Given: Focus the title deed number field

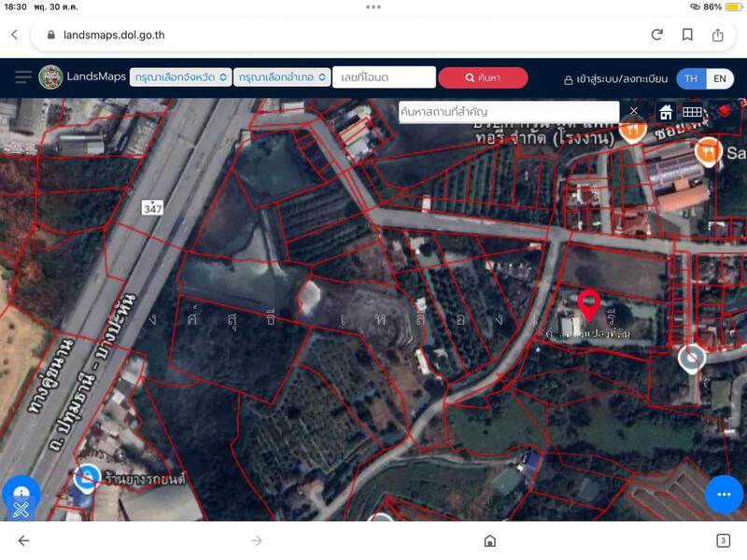Looking at the screenshot, I should click(384, 77).
